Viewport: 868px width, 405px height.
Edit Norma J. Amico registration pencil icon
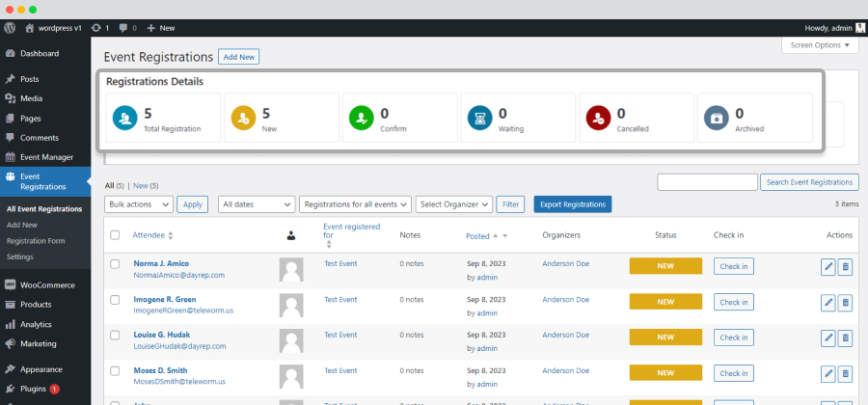pyautogui.click(x=828, y=267)
